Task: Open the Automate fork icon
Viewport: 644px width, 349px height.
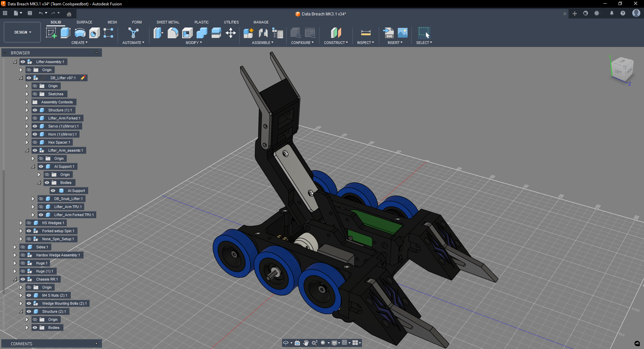Action: point(133,33)
